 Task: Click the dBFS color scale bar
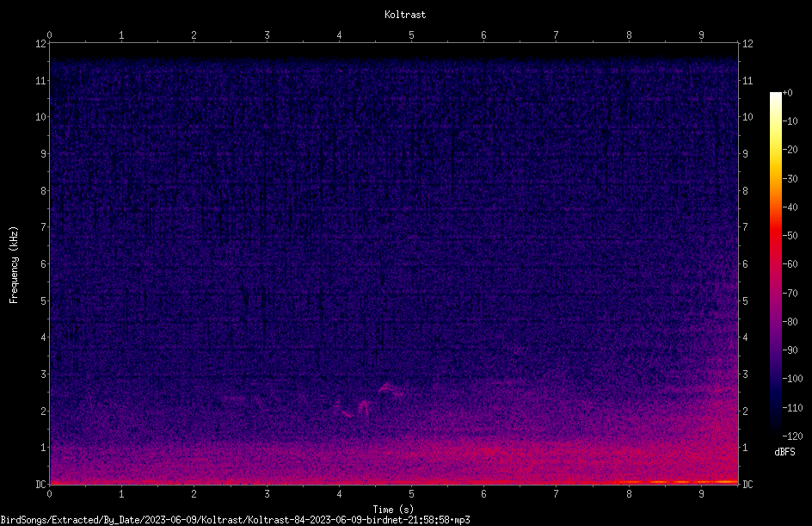point(775,263)
